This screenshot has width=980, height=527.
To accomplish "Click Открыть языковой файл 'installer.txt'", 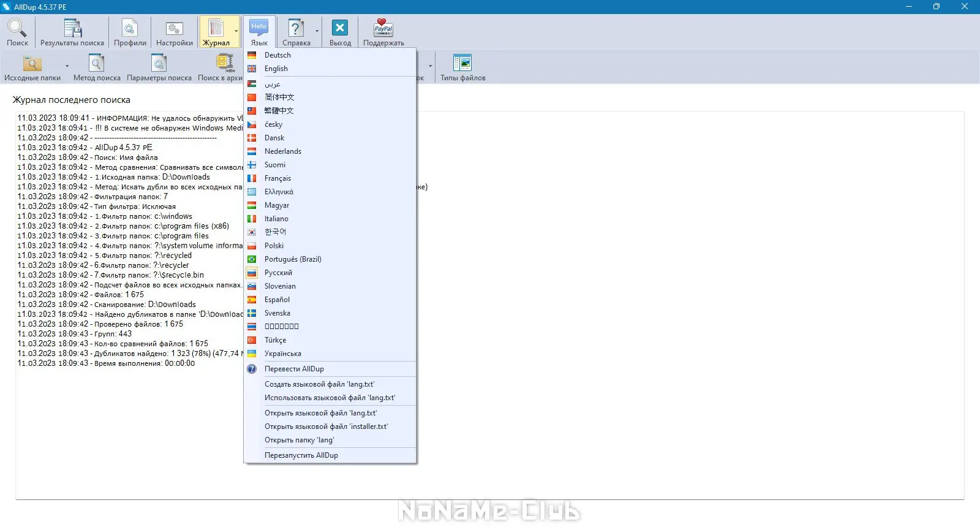I will 330,427.
